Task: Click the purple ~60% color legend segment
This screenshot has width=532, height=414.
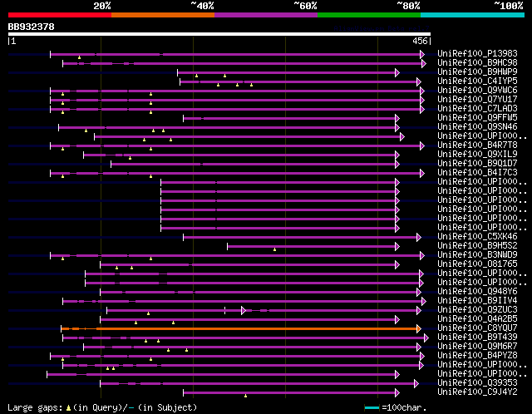Action: click(x=266, y=15)
